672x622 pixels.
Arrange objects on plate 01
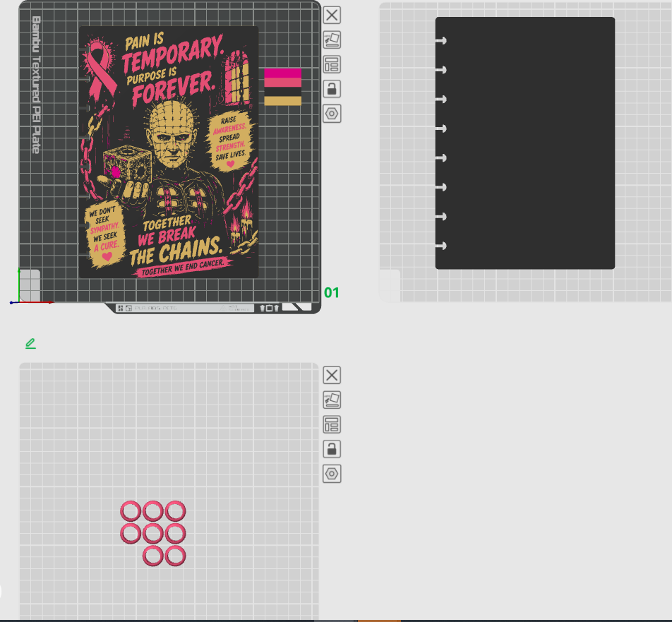click(x=332, y=65)
